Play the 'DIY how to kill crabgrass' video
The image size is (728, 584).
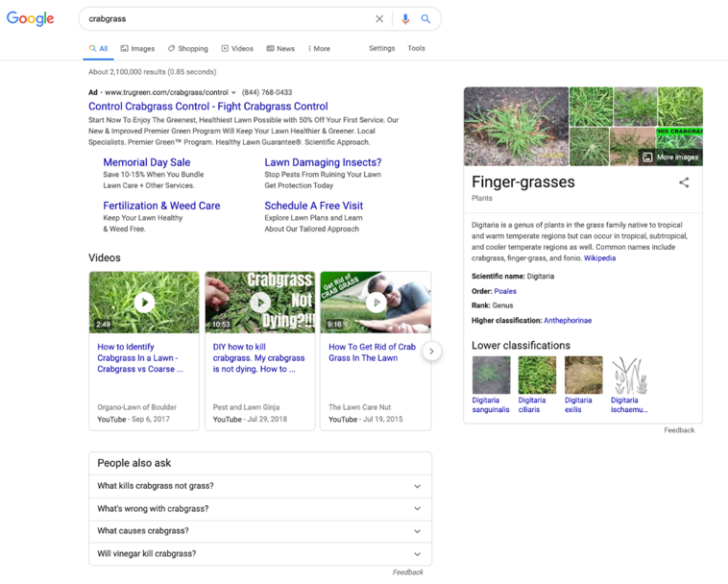(260, 303)
